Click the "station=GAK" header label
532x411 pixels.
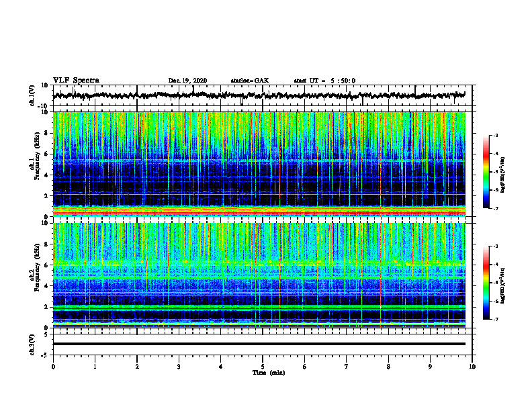tap(250, 81)
